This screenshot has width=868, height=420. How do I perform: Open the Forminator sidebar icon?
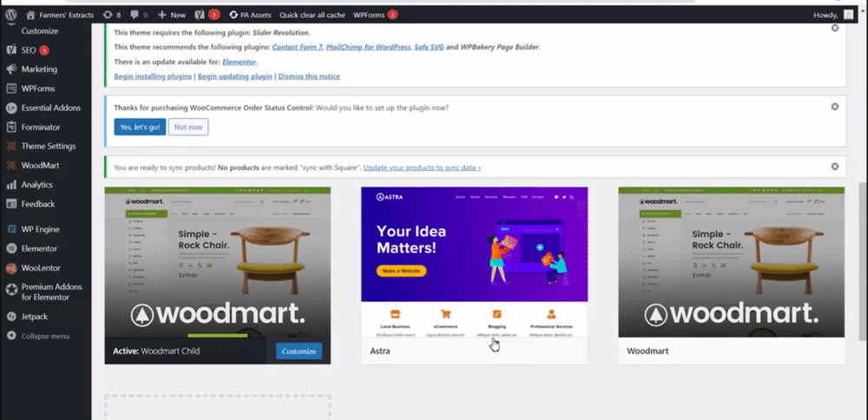tap(11, 127)
